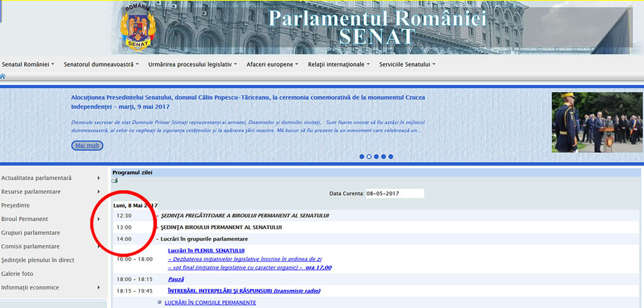Select the fifth carousel dot
Screen dimensions: 644x308
390,156
